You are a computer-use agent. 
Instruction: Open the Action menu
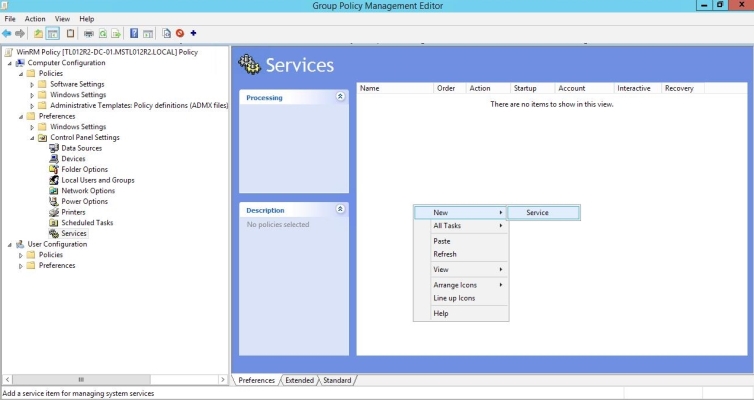click(35, 19)
